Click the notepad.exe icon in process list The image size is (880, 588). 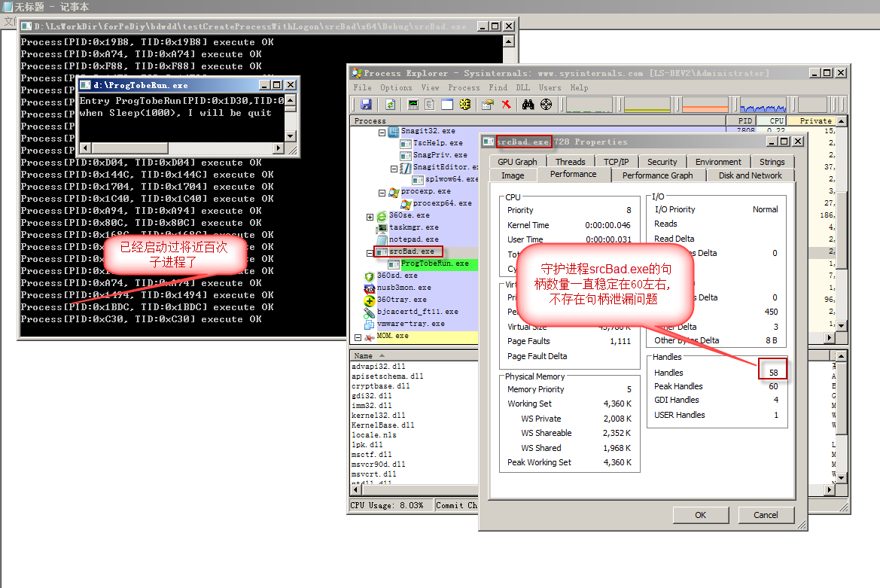pyautogui.click(x=382, y=239)
